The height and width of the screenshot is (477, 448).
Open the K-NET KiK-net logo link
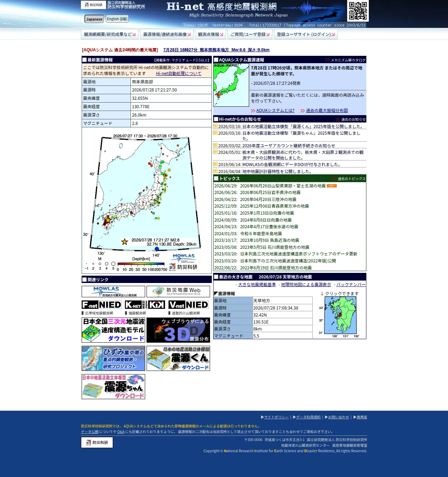click(145, 305)
